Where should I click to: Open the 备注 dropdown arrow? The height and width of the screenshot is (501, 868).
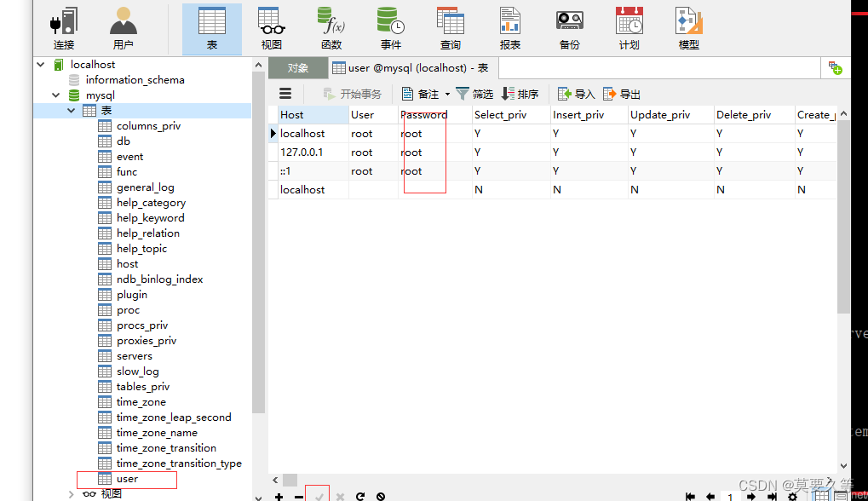[446, 93]
